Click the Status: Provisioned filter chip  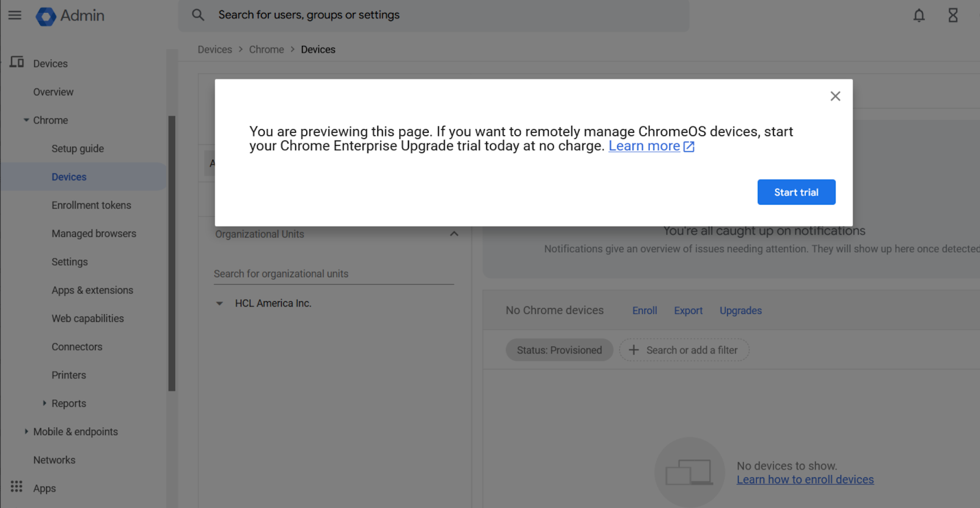coord(559,350)
